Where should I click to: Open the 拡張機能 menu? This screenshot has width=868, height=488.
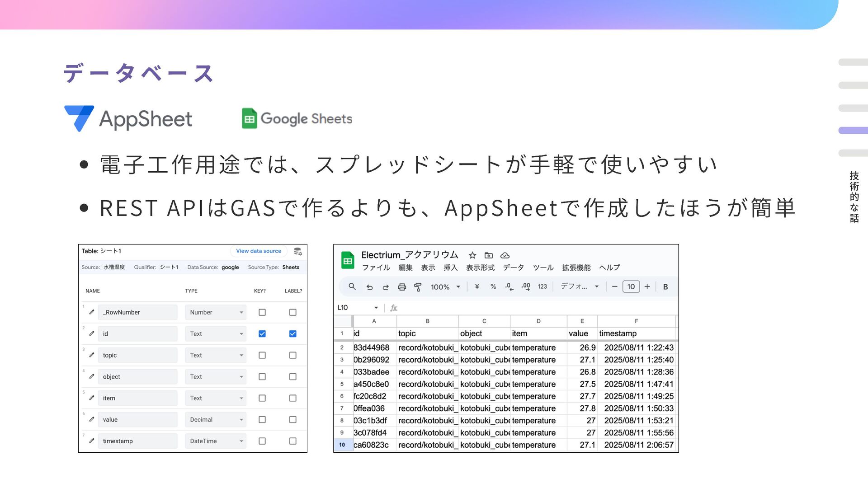576,267
